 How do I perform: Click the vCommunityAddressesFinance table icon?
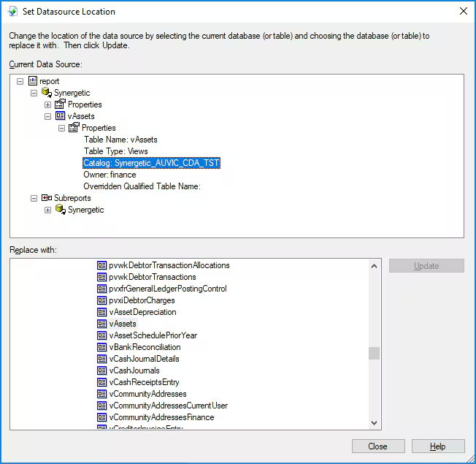(101, 417)
